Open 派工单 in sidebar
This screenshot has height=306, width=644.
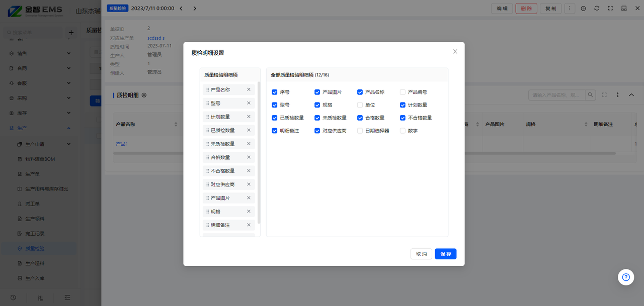32,203
